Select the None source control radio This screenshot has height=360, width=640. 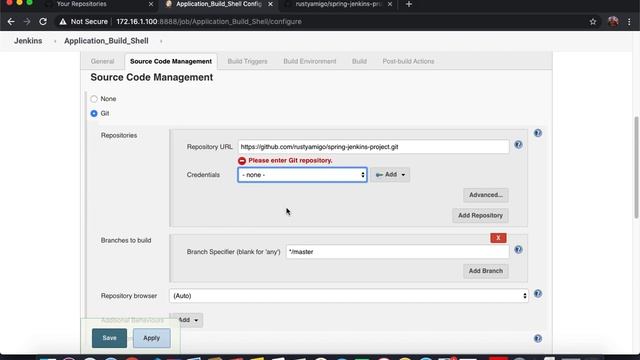[94, 99]
